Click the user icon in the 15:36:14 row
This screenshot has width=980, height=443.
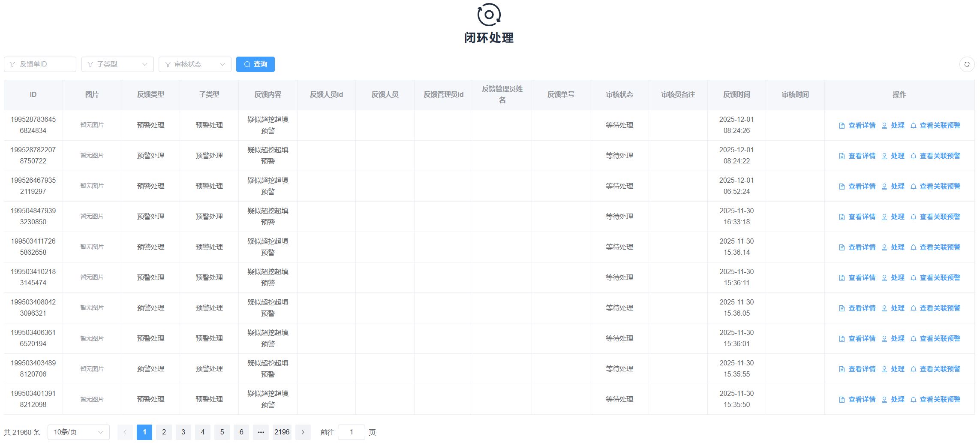[884, 247]
